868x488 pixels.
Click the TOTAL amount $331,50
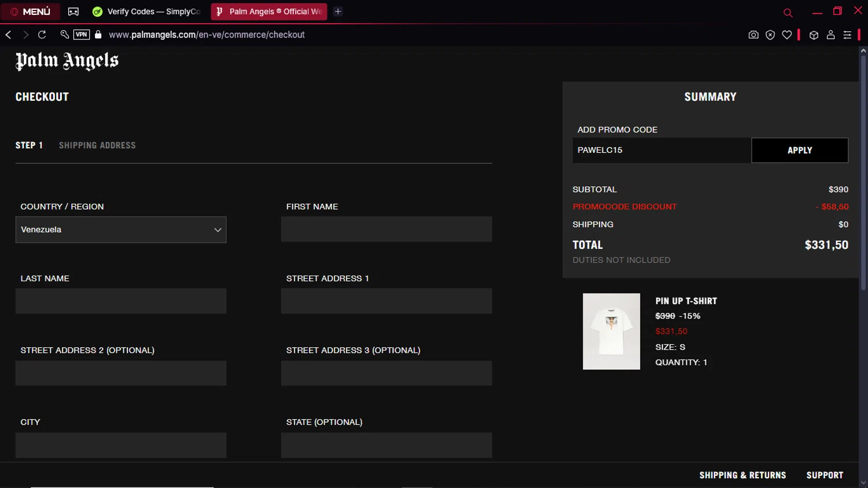point(826,245)
